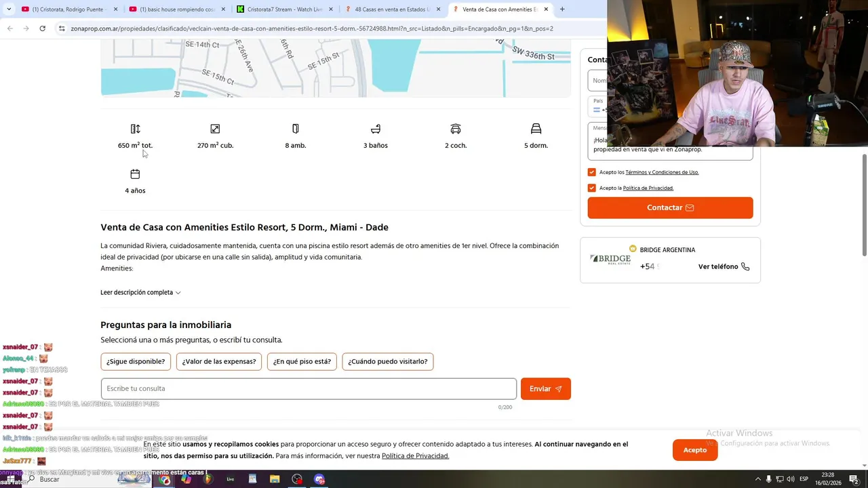
Task: Open site information icon in address bar
Action: coord(62,28)
